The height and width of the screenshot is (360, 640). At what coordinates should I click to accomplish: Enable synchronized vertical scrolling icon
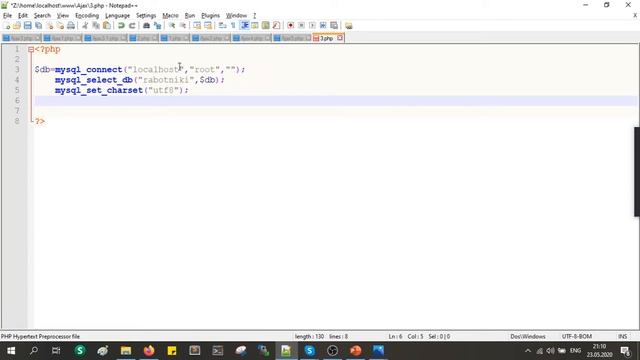coord(197,26)
